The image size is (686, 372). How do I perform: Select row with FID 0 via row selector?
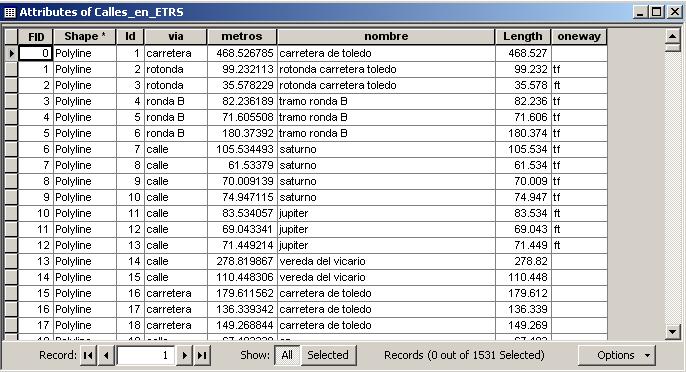pos(11,53)
